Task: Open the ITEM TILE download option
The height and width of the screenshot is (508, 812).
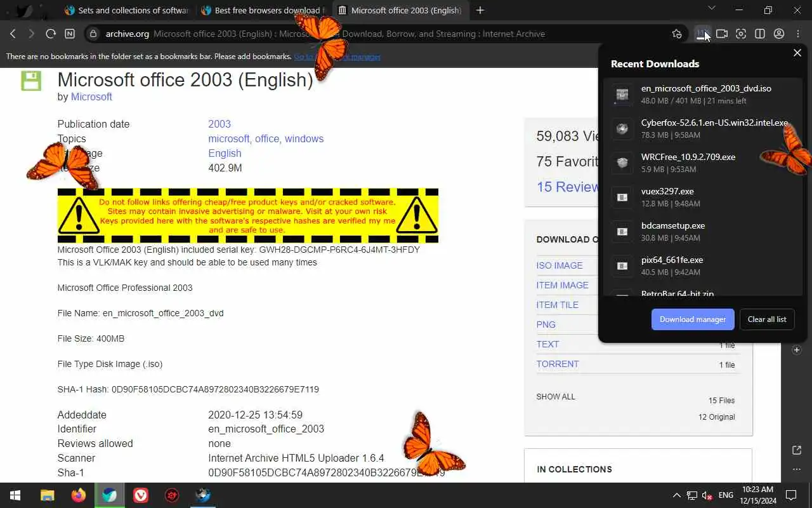Action: click(x=558, y=305)
